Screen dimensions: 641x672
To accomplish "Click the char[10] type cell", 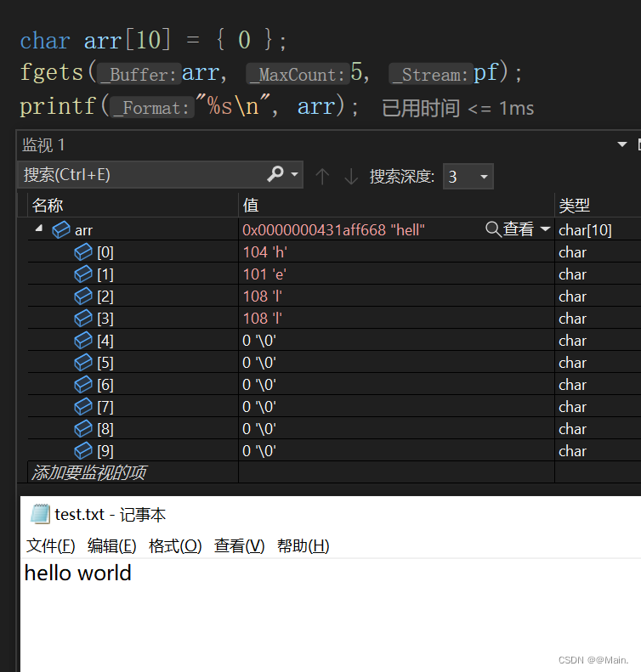I will click(585, 230).
